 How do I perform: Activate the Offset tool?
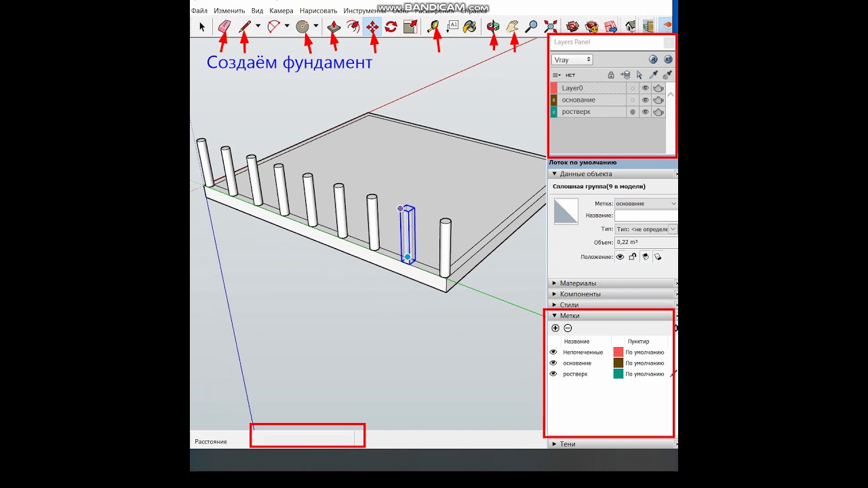[x=353, y=26]
